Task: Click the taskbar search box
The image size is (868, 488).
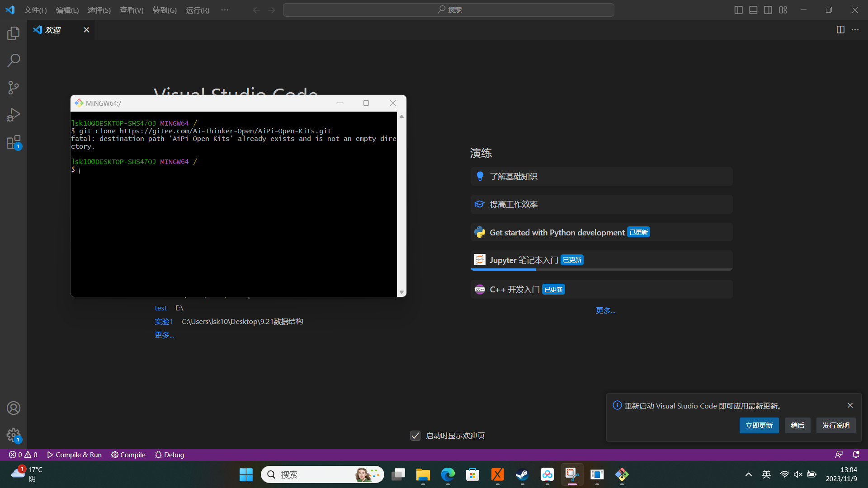Action: (322, 474)
